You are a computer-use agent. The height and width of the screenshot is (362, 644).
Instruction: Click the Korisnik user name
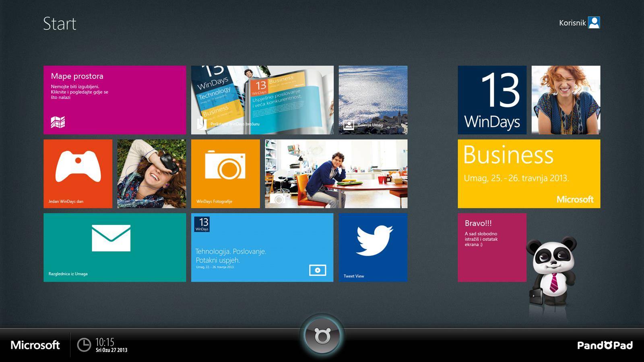point(572,23)
